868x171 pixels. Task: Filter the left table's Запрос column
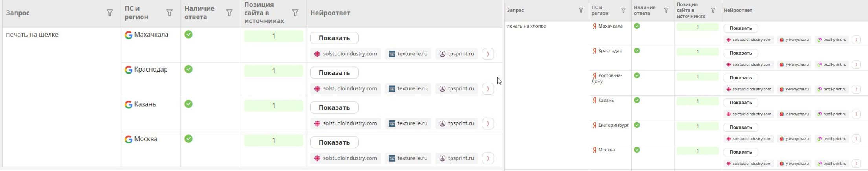click(x=110, y=13)
